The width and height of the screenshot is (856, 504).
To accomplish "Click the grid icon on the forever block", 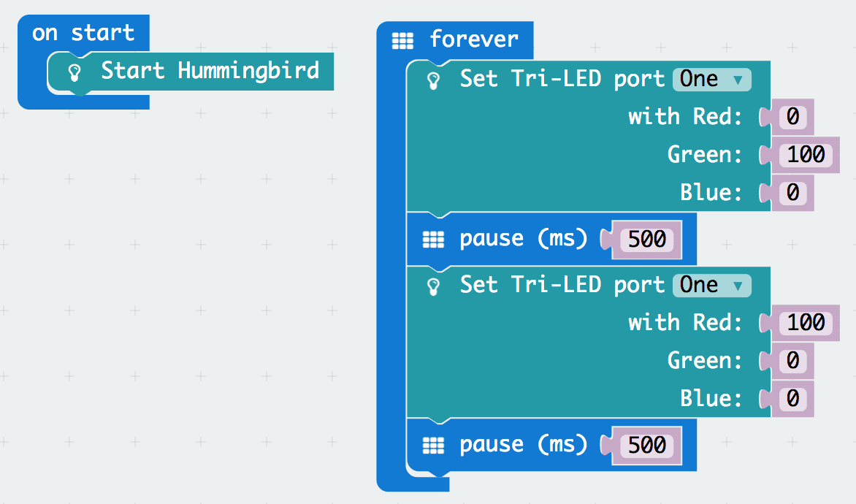I will tap(402, 40).
